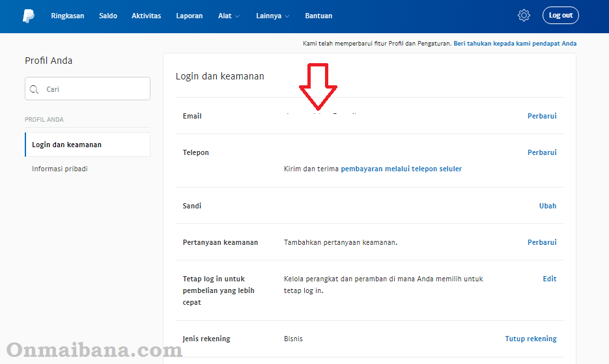Viewport: 609px width, 364px height.
Task: Click Perbarui in the Email row
Action: pos(542,116)
